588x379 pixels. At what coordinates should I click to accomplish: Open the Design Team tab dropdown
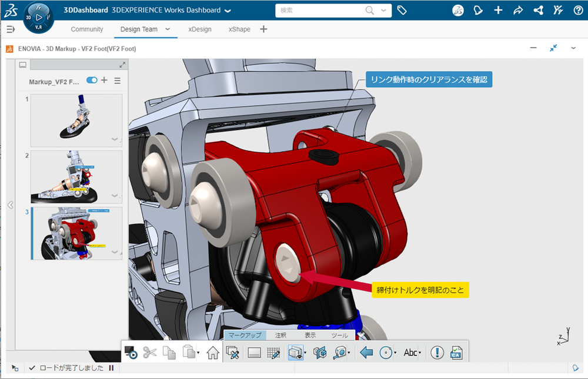pos(168,29)
